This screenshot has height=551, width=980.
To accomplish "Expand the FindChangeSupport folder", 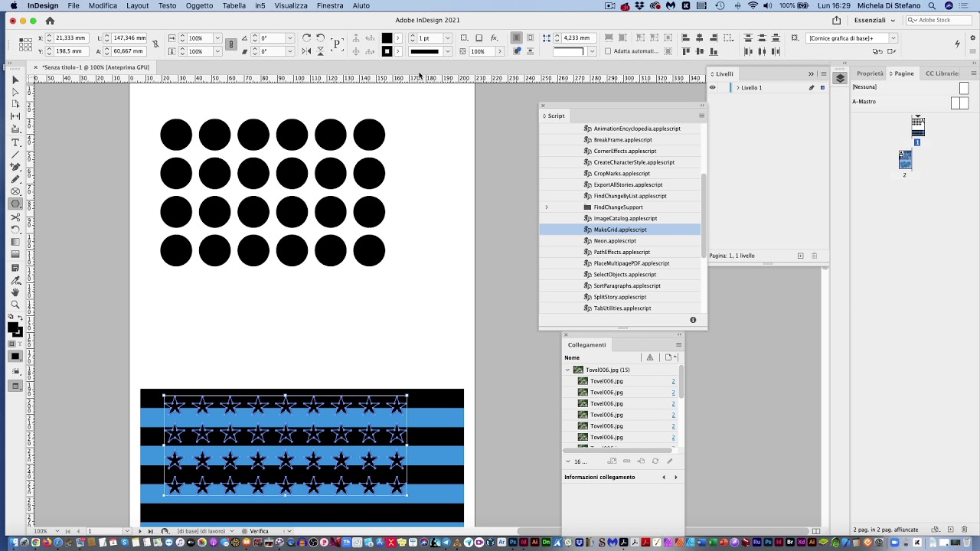I will point(547,207).
